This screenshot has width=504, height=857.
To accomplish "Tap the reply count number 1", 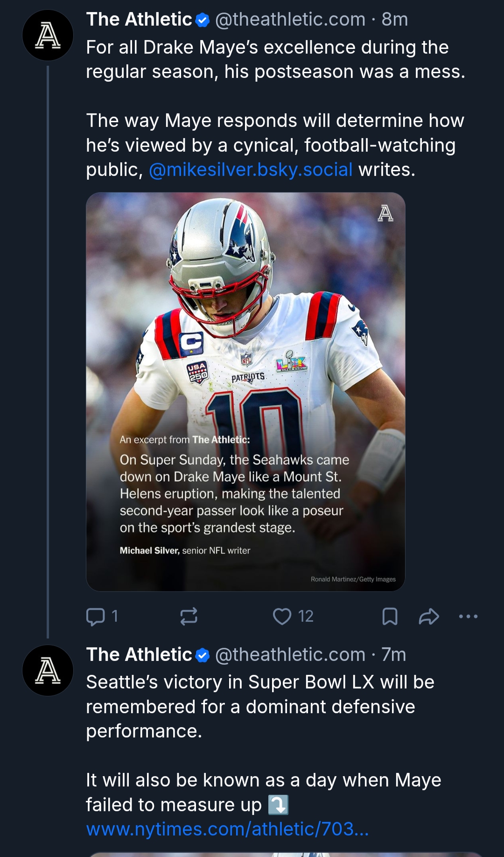I will 115,617.
